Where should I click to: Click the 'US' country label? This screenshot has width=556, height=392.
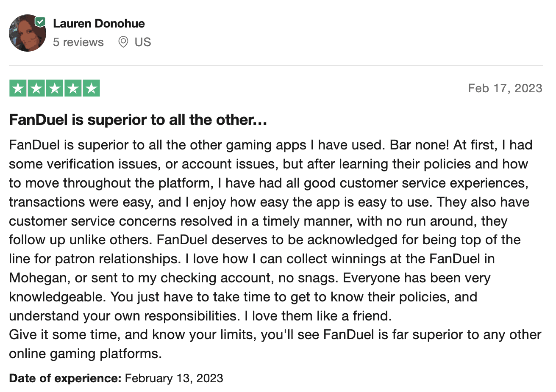pyautogui.click(x=143, y=42)
